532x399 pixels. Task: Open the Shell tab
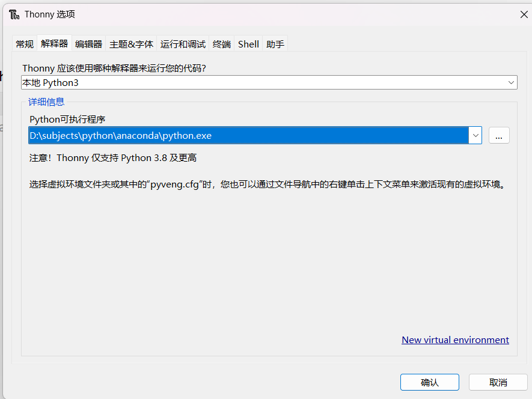(248, 44)
